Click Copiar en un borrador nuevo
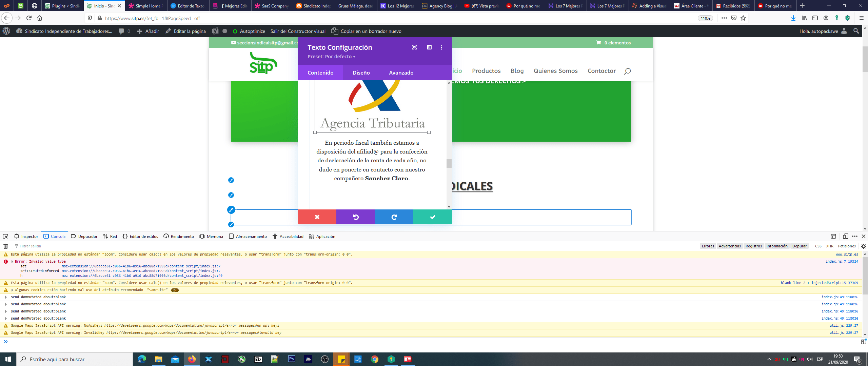868x366 pixels. tap(366, 31)
